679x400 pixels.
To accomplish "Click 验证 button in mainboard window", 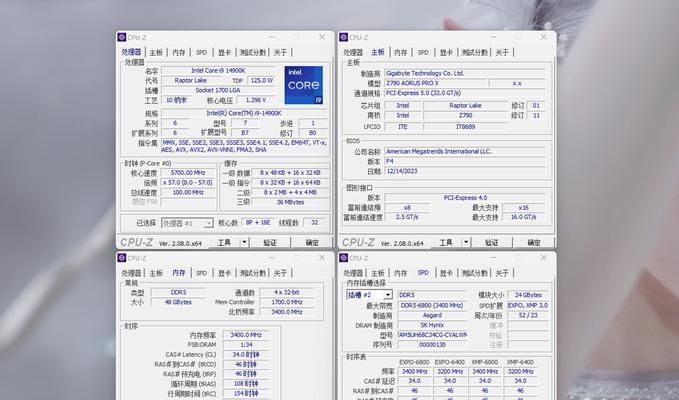I will [492, 242].
